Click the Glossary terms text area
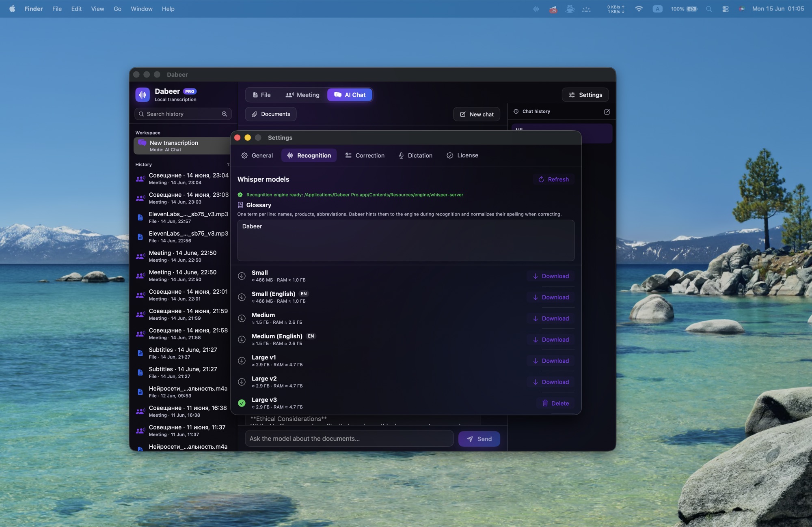Image resolution: width=812 pixels, height=527 pixels. pyautogui.click(x=406, y=241)
